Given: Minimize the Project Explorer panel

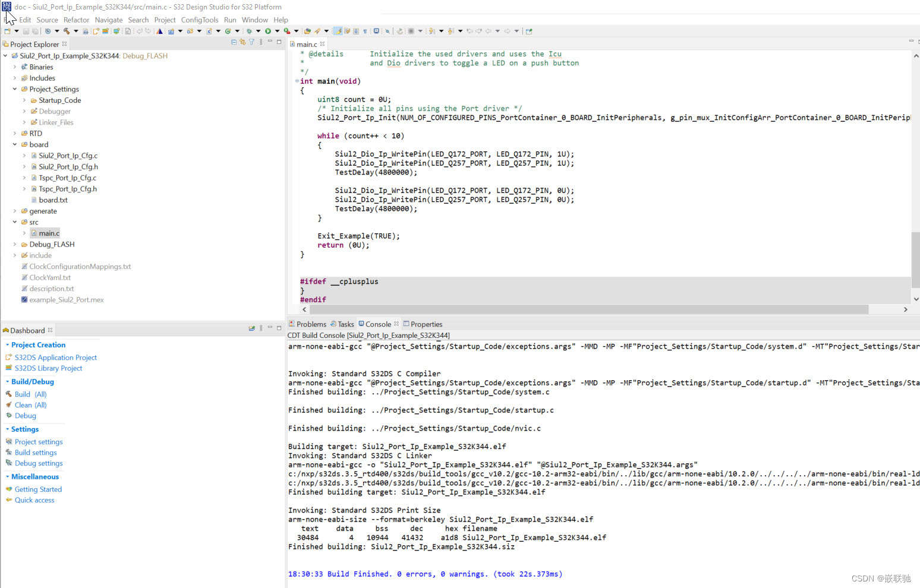Looking at the screenshot, I should (270, 42).
